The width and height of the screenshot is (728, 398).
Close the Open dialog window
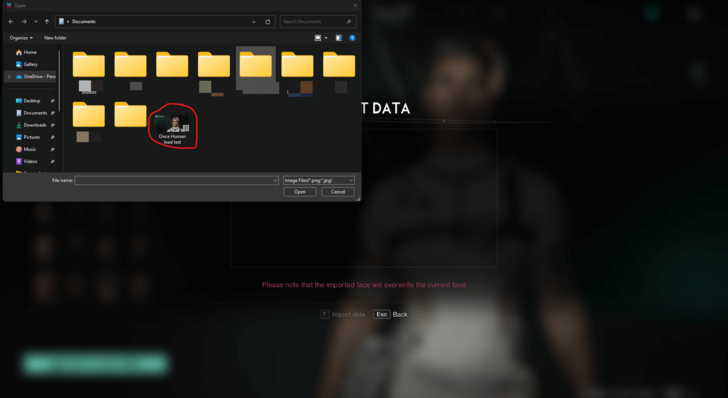(x=355, y=6)
